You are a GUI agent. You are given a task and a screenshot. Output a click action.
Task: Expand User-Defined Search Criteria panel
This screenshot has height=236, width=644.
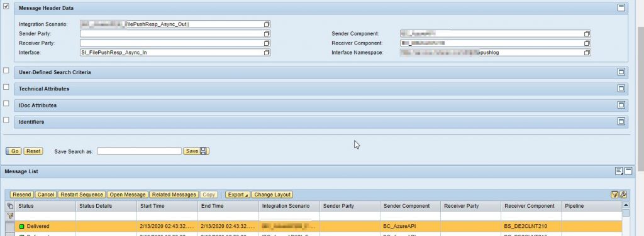pos(621,72)
